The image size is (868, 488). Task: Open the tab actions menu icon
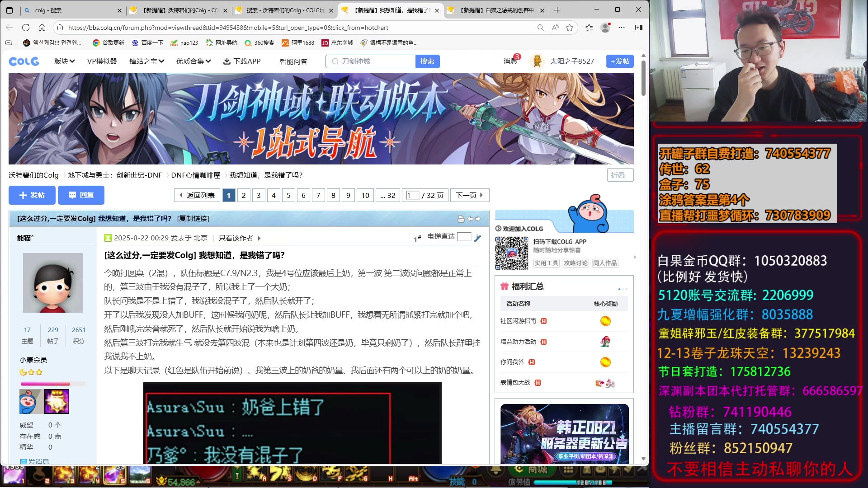tap(9, 10)
